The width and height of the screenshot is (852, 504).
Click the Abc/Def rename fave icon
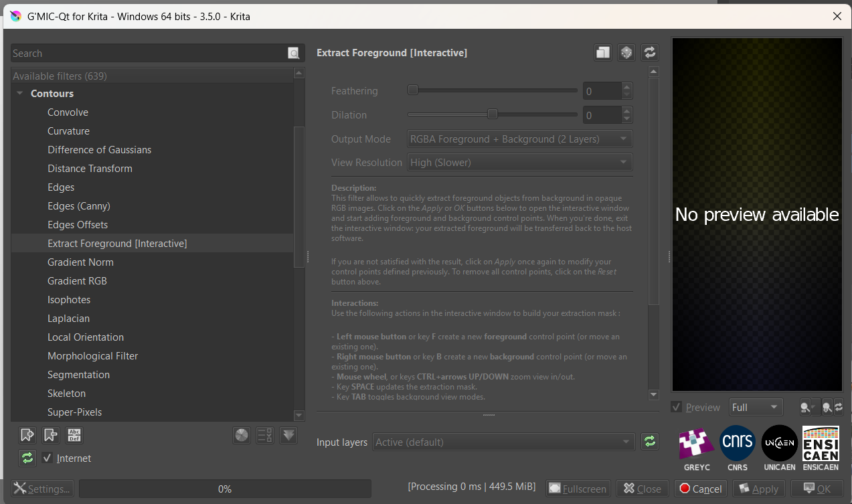coord(74,435)
